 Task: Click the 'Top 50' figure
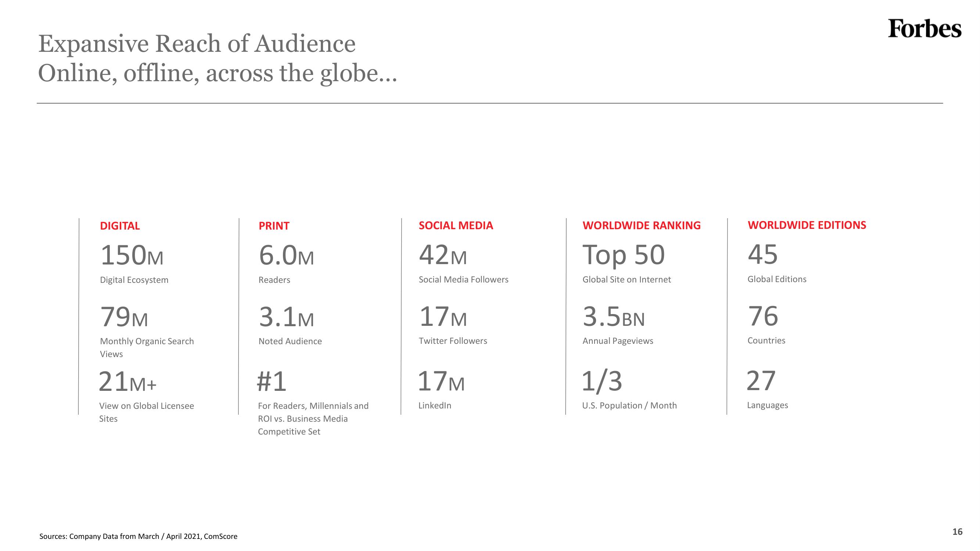coord(624,255)
